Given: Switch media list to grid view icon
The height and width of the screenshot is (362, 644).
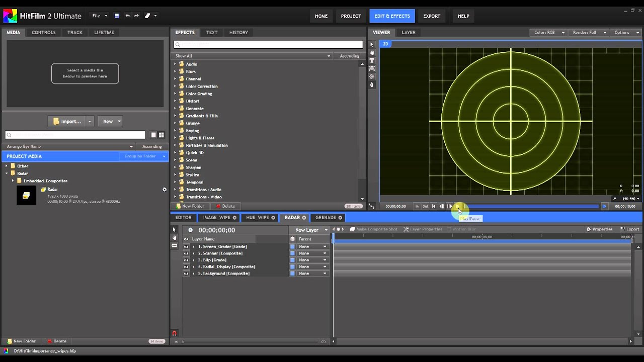Looking at the screenshot, I should [x=162, y=135].
